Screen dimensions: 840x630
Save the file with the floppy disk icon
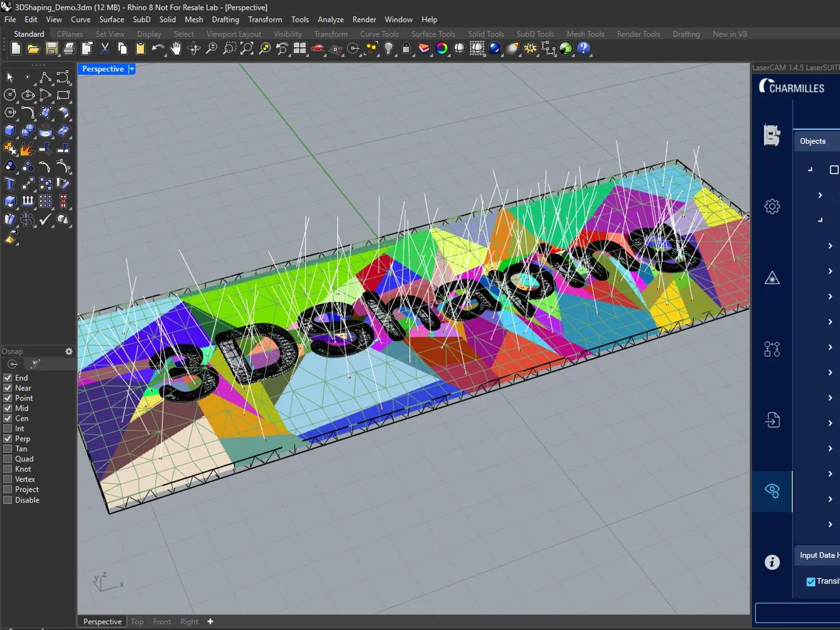point(51,49)
